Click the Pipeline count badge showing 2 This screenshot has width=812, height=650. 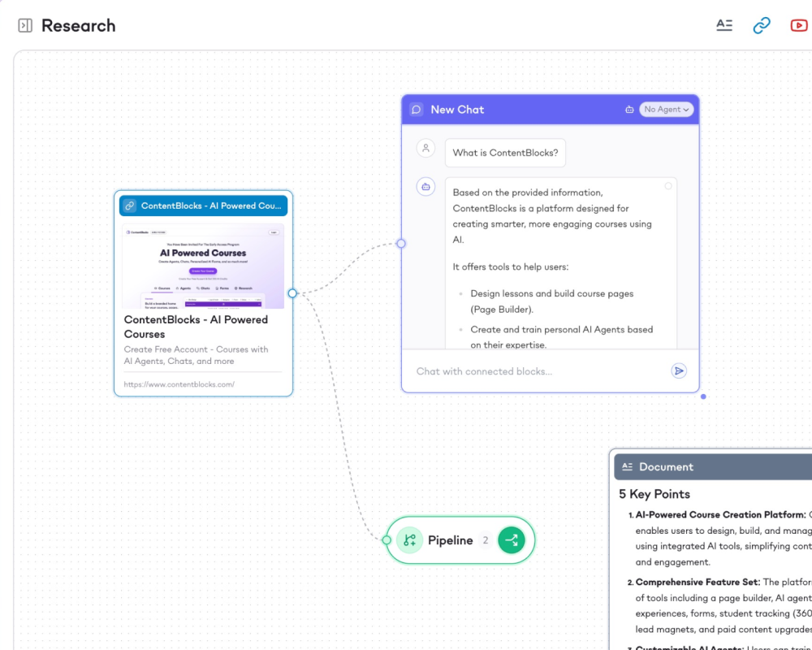pyautogui.click(x=485, y=540)
